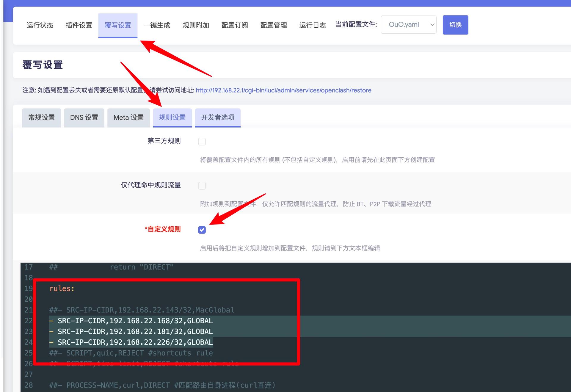The width and height of the screenshot is (571, 392).
Task: Open the 配置管理 tab
Action: pos(274,25)
